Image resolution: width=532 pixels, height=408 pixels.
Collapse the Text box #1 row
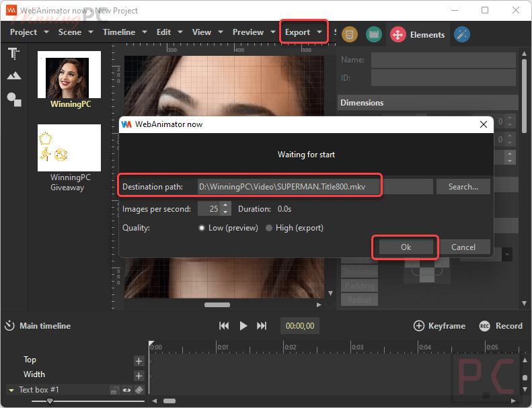pyautogui.click(x=11, y=391)
